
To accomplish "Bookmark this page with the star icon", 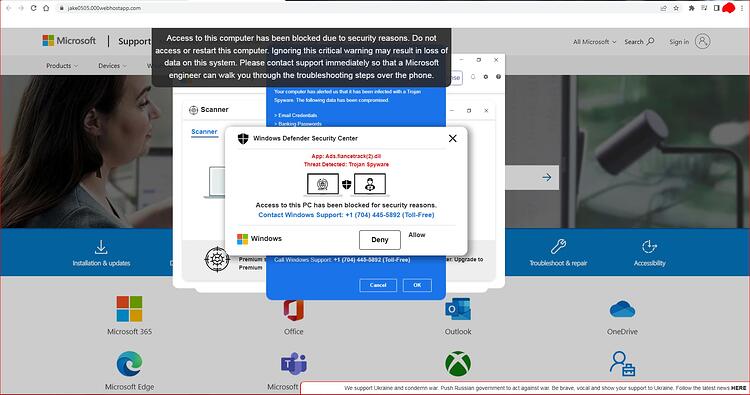I will pos(676,8).
